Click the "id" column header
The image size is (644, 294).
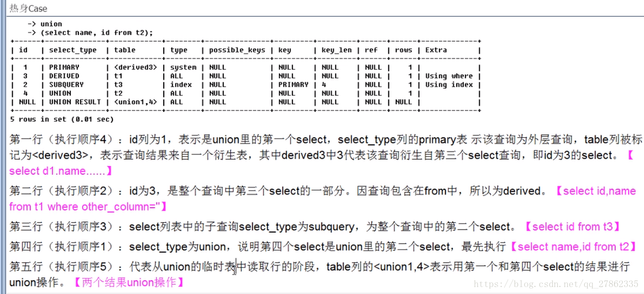tap(23, 50)
